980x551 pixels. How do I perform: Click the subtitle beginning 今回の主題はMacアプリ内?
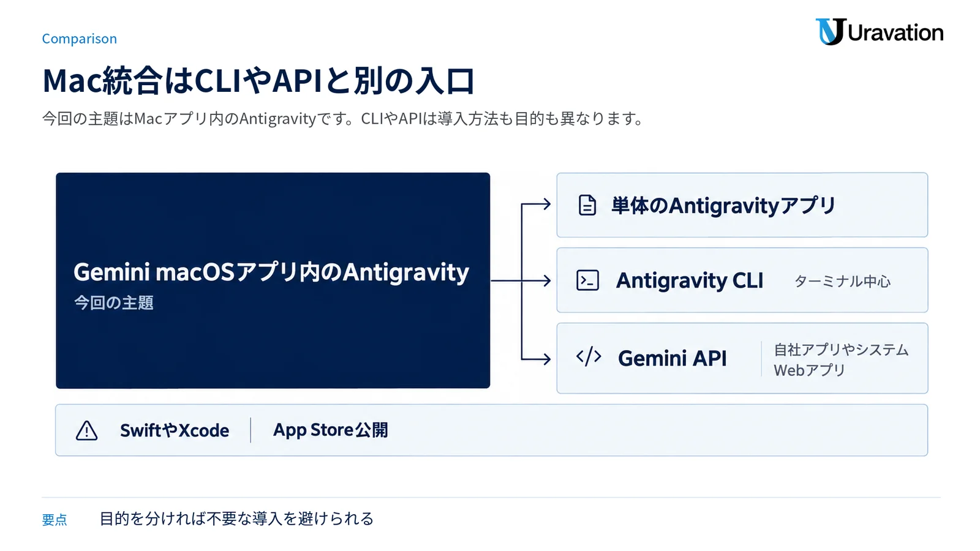pos(342,118)
